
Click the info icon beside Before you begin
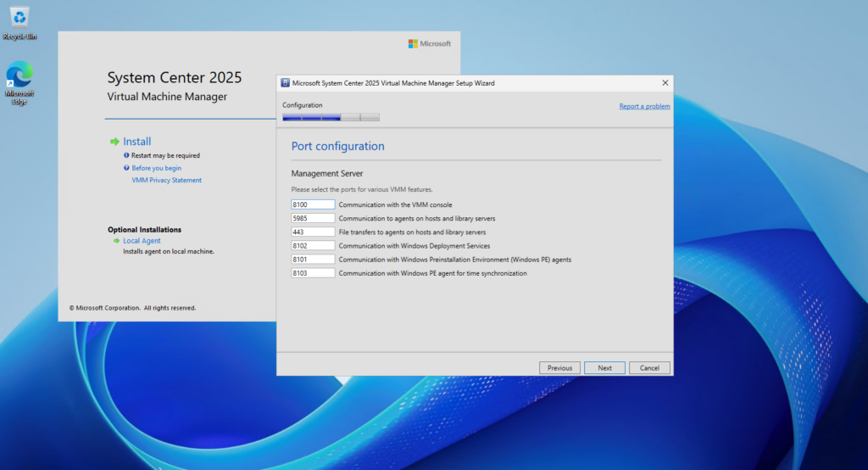(x=126, y=168)
